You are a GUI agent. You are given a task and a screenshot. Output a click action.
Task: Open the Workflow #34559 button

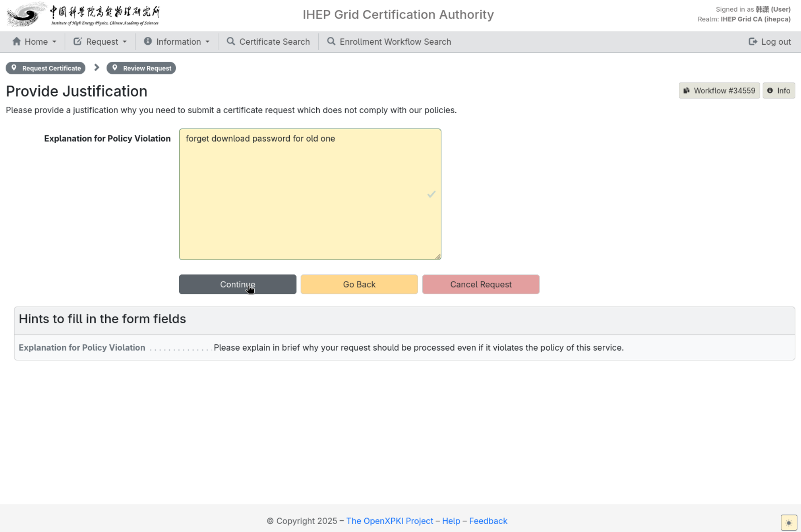(x=719, y=91)
